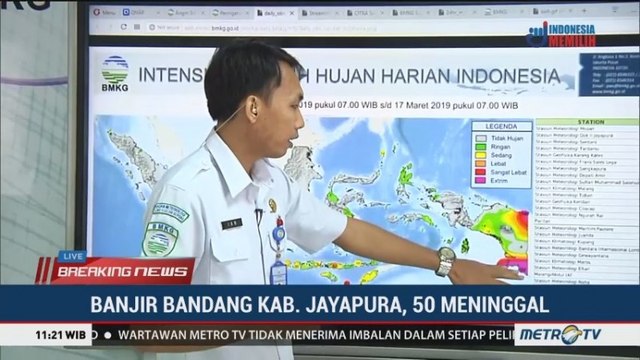Select the Stasiun Klimatologi Kupang row
This screenshot has height=360, width=640.
[x=588, y=242]
